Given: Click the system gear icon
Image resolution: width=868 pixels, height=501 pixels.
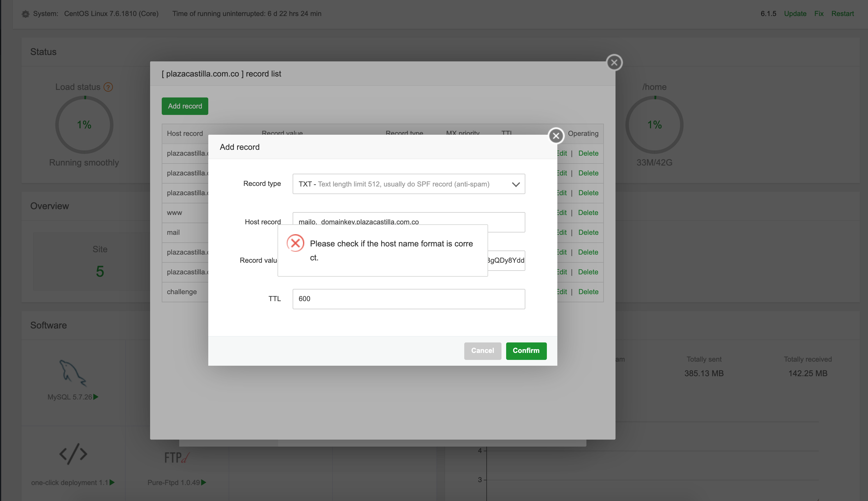Looking at the screenshot, I should (x=26, y=14).
